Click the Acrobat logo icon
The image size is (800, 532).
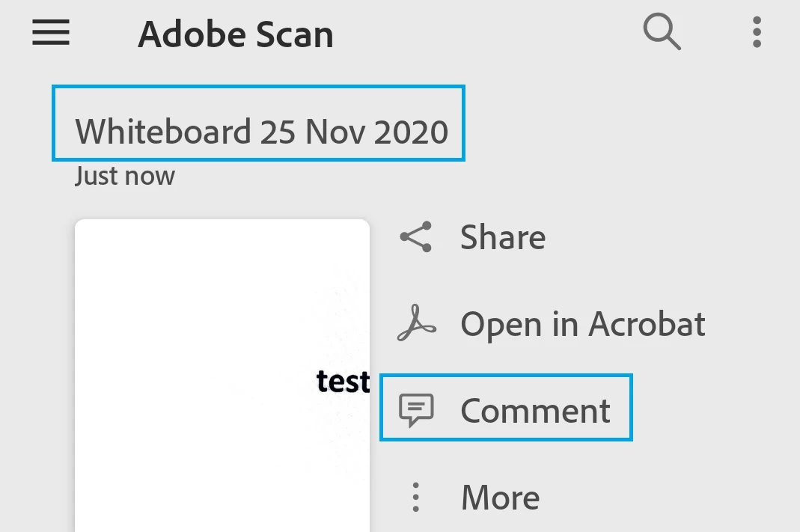[x=416, y=324]
